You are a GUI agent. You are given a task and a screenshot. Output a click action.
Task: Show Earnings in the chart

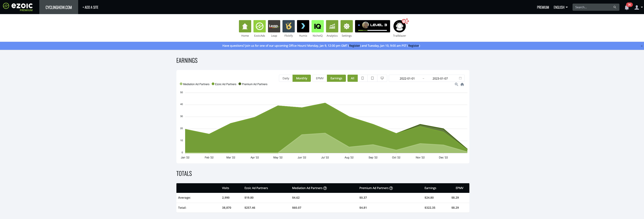(336, 78)
